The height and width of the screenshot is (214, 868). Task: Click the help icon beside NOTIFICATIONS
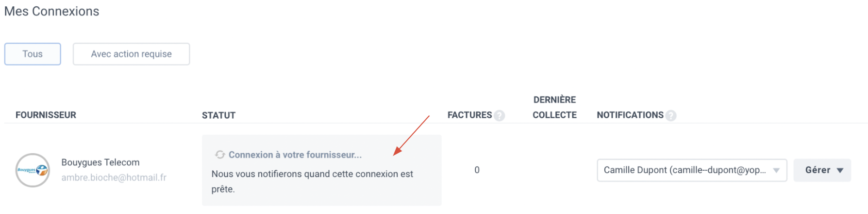pos(671,116)
